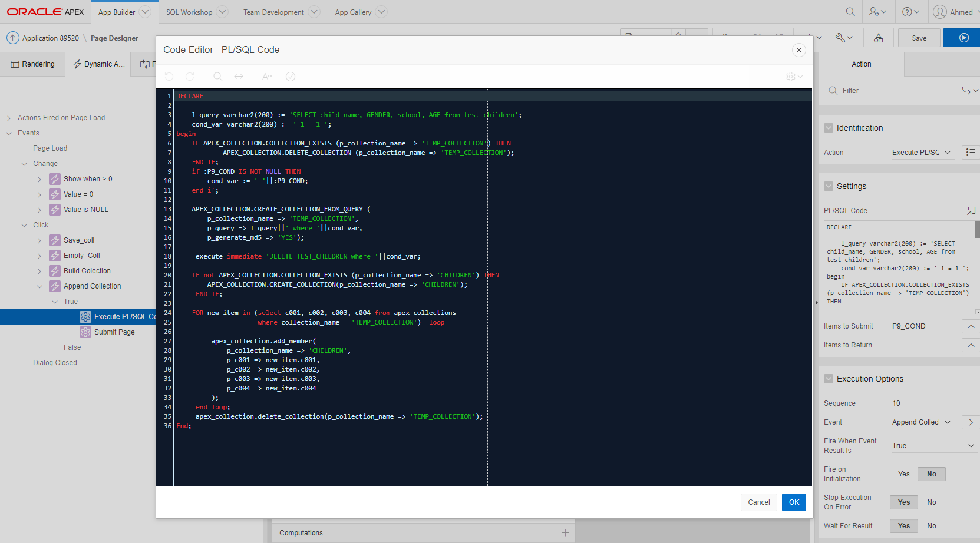Click the search magnifier icon in header

pos(850,12)
